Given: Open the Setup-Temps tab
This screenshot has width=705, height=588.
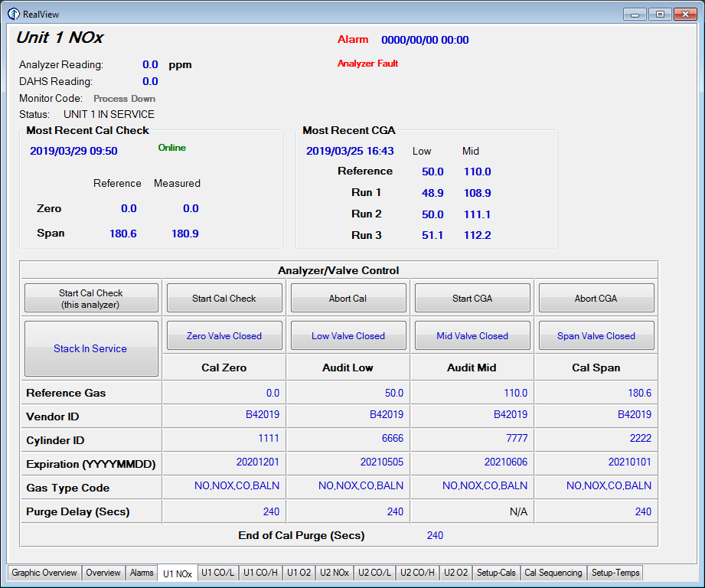Looking at the screenshot, I should (x=615, y=573).
